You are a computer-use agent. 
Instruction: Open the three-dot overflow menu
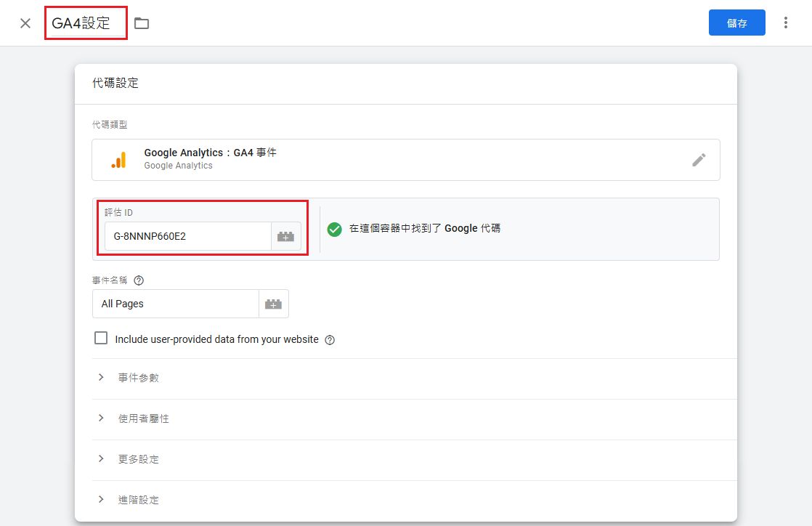[x=787, y=23]
